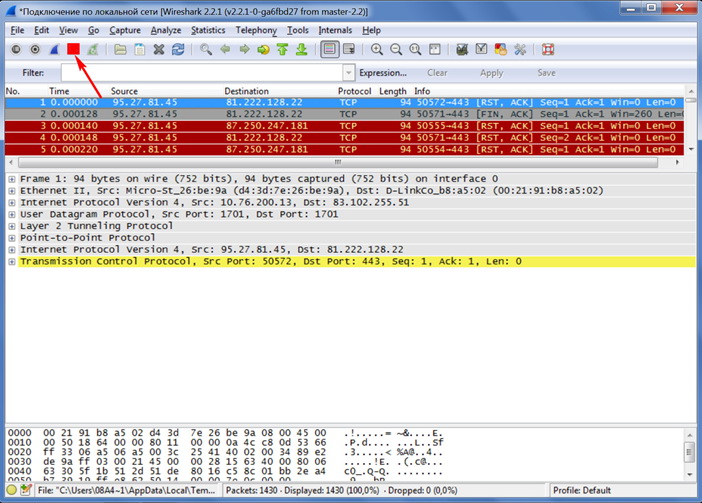702x503 pixels.
Task: Click the Zoom In magnifier icon
Action: (377, 49)
